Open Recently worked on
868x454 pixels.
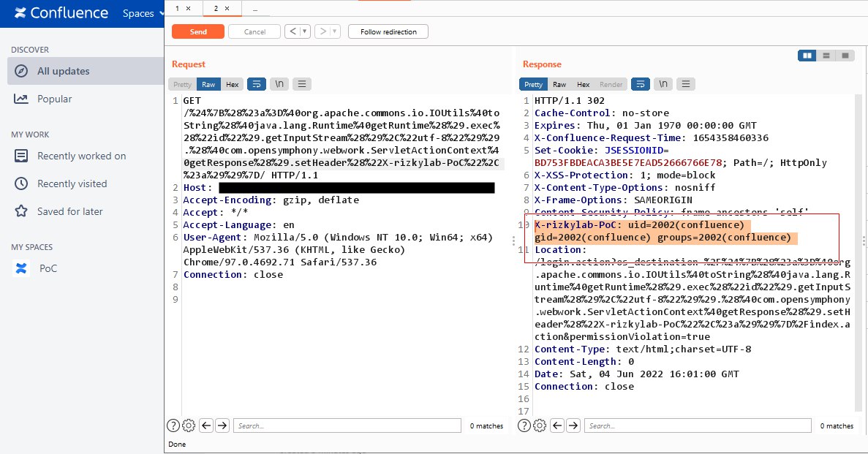[81, 156]
